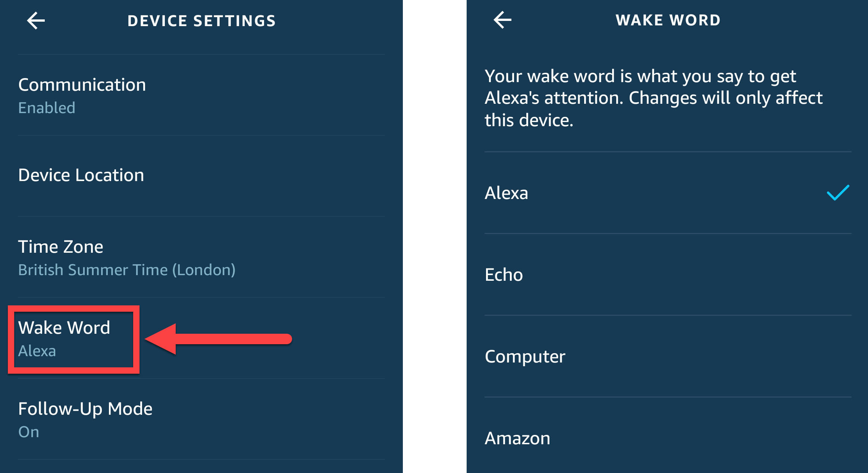This screenshot has height=473, width=868.
Task: Tap the back arrow on Wake Word screen
Action: 502,20
